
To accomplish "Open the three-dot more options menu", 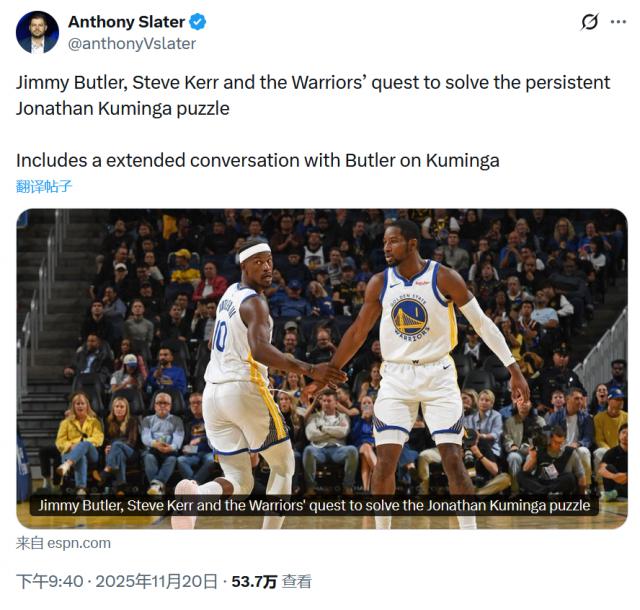I will 618,22.
